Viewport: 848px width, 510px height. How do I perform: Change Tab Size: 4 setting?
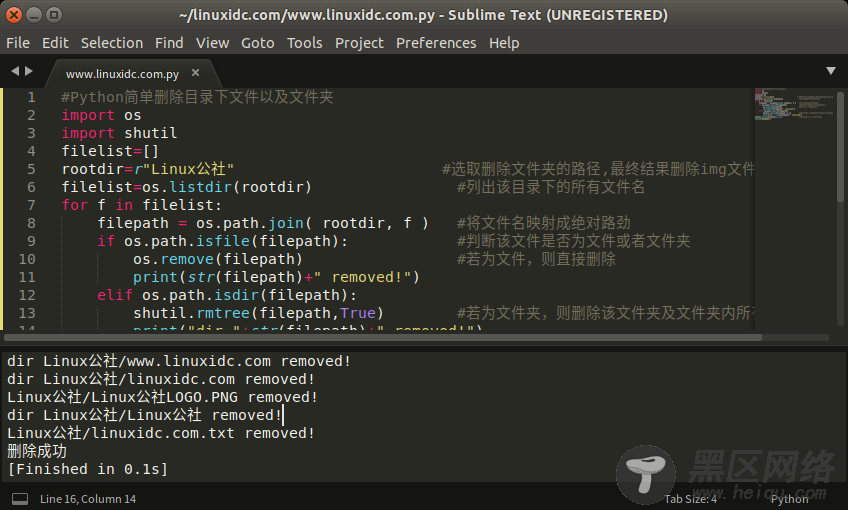click(690, 498)
